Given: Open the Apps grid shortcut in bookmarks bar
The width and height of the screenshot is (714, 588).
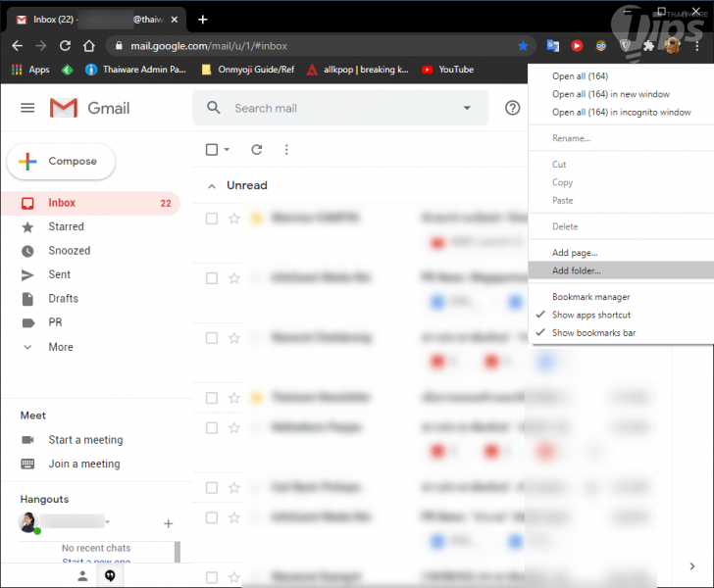Looking at the screenshot, I should [30, 70].
